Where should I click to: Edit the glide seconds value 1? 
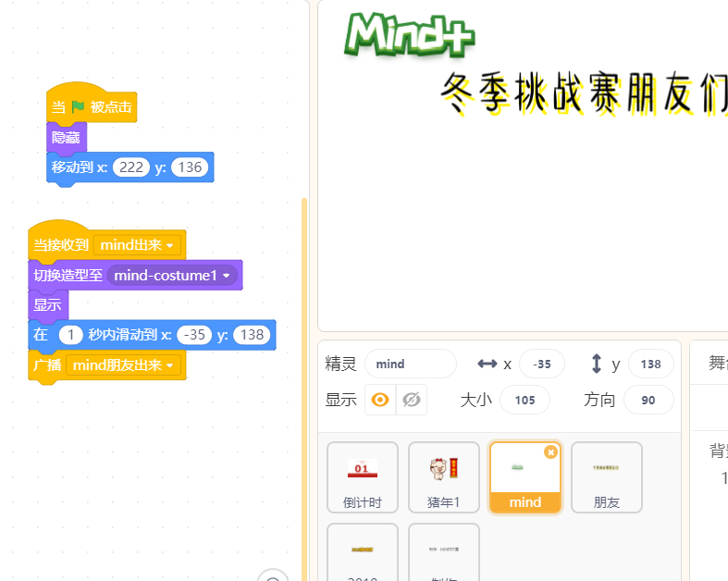70,335
